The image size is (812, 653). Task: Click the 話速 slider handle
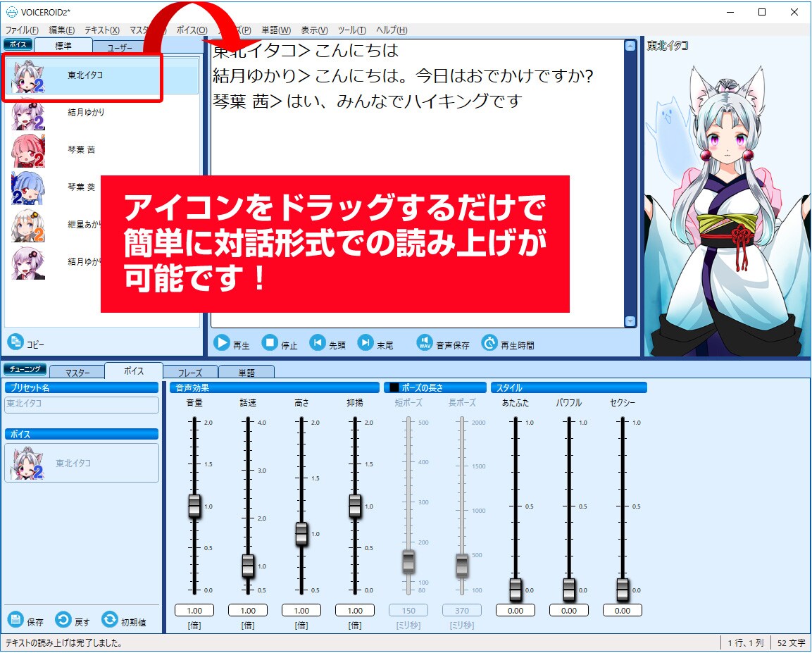tap(248, 566)
